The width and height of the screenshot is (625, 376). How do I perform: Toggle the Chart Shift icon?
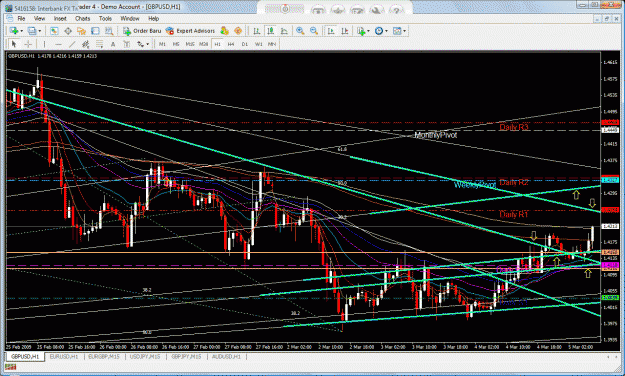pos(345,31)
